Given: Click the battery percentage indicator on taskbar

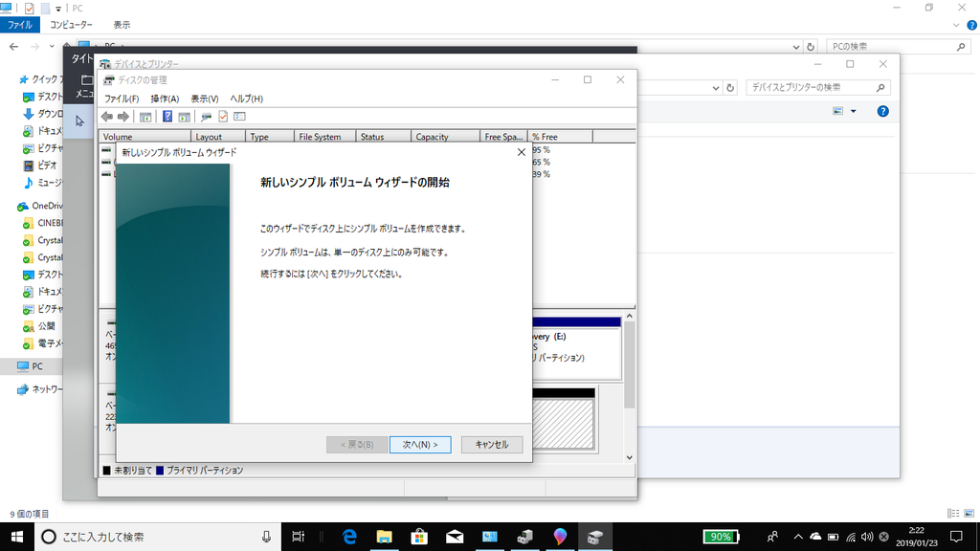Looking at the screenshot, I should point(721,537).
